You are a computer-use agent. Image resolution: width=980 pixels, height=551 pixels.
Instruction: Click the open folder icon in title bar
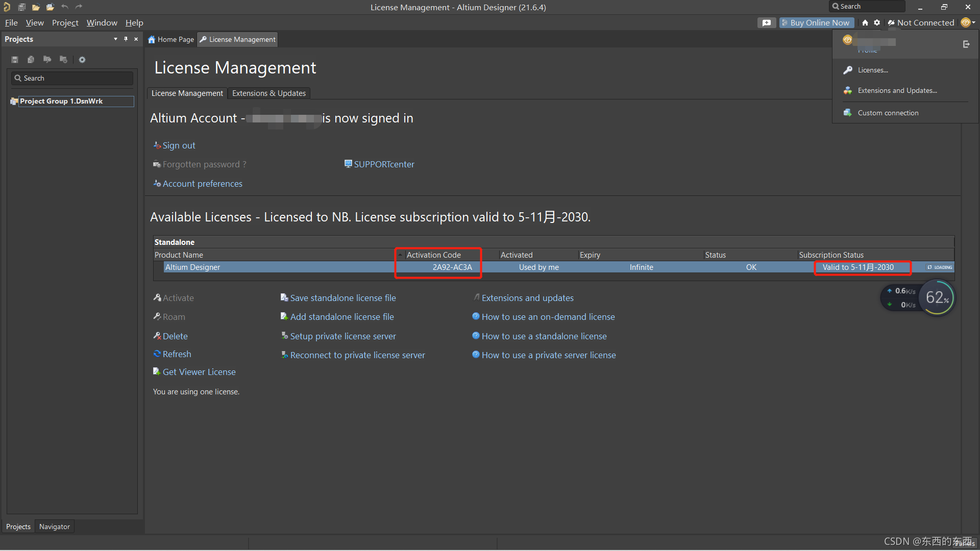click(x=36, y=7)
